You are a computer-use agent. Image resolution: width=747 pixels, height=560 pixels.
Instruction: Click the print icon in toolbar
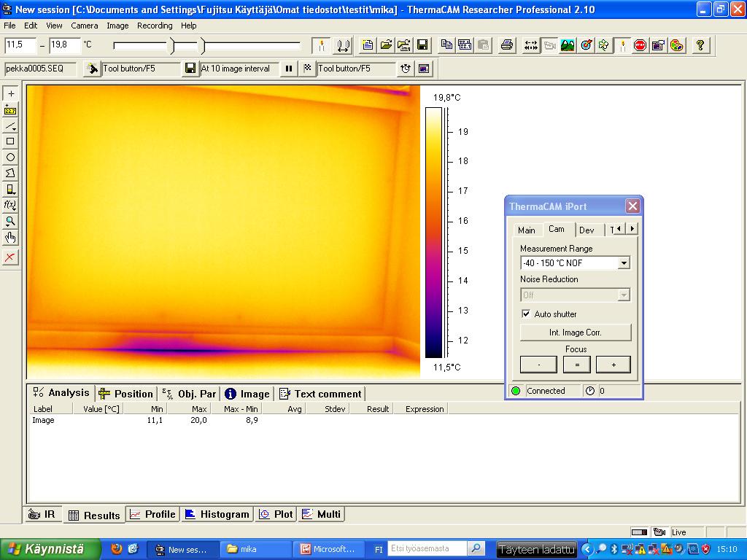[507, 45]
